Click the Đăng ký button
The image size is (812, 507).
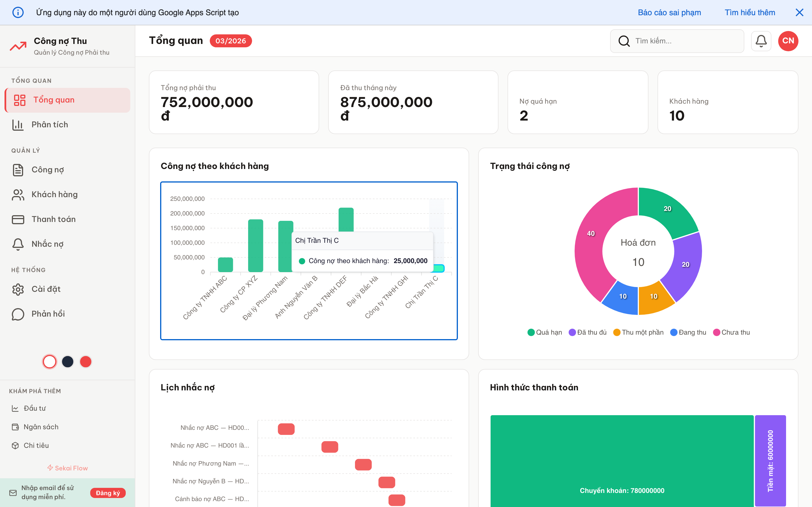[x=108, y=493]
